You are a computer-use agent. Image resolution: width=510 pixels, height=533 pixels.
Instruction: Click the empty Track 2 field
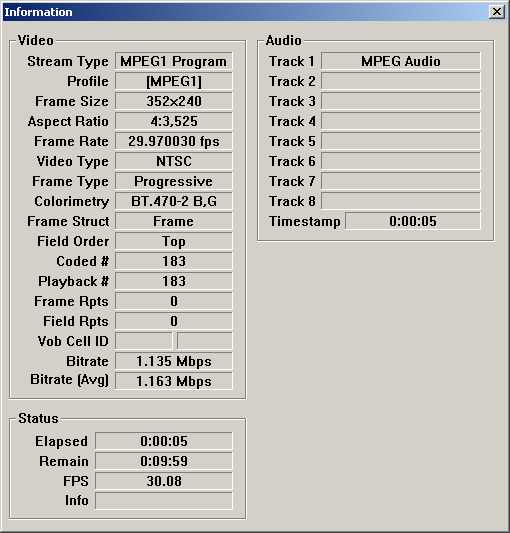(x=401, y=81)
